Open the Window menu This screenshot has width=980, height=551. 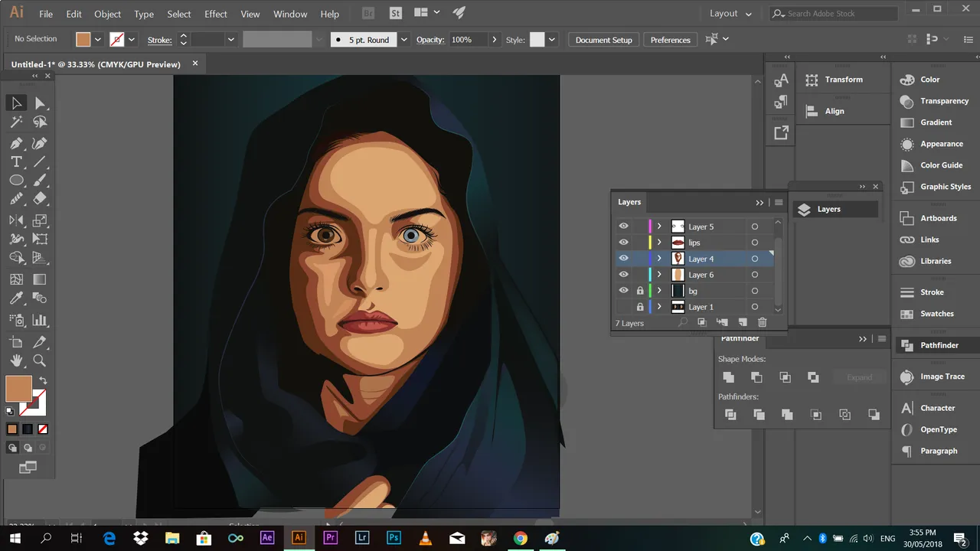(290, 14)
